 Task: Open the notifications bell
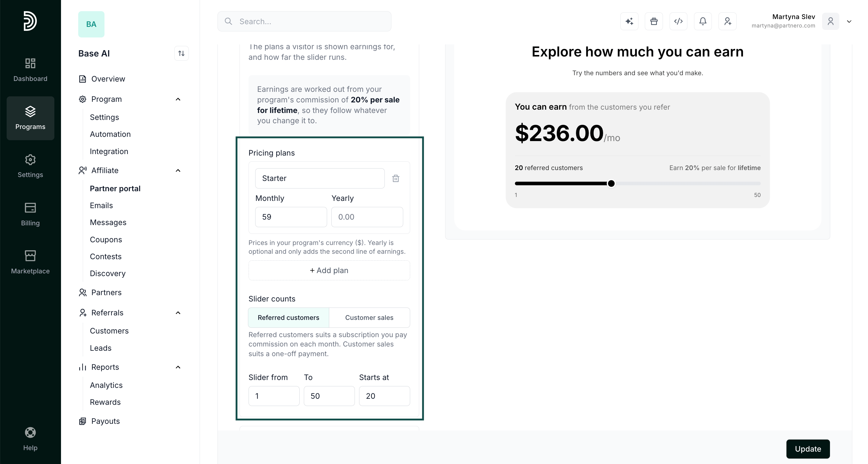click(x=703, y=21)
